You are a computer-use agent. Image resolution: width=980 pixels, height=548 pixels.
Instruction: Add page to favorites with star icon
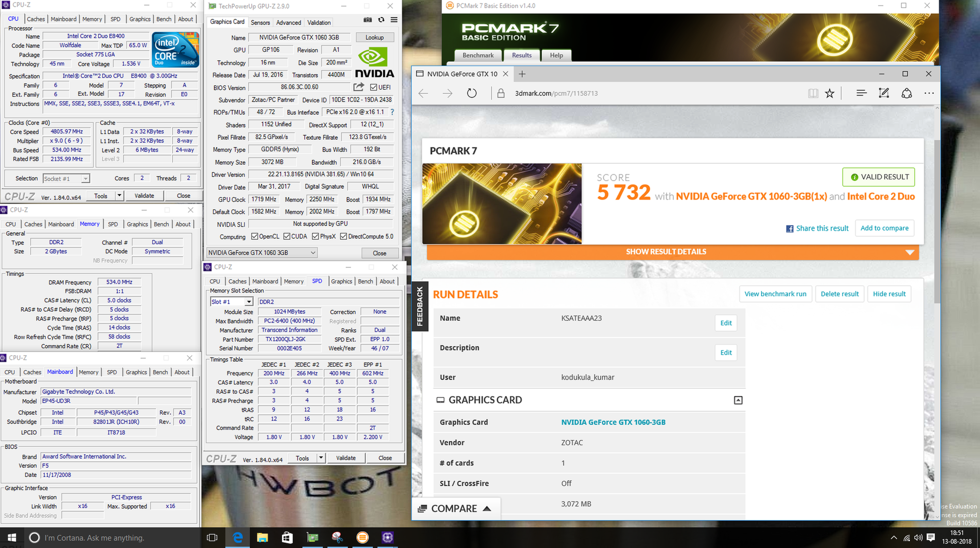(830, 93)
